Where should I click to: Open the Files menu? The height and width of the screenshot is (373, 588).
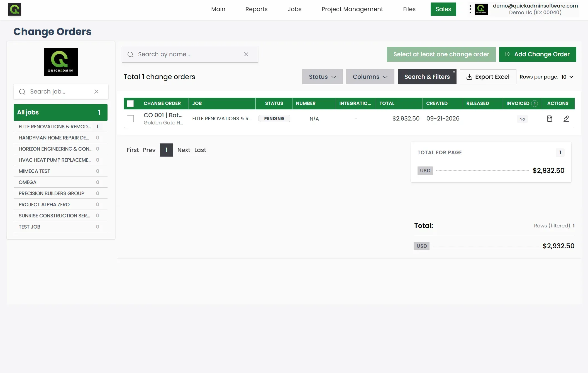click(x=409, y=9)
